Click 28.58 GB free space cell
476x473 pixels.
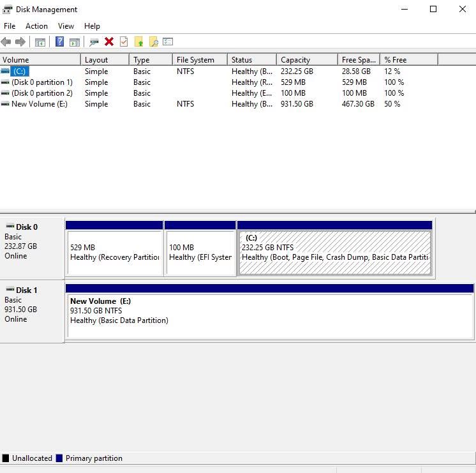coord(356,71)
